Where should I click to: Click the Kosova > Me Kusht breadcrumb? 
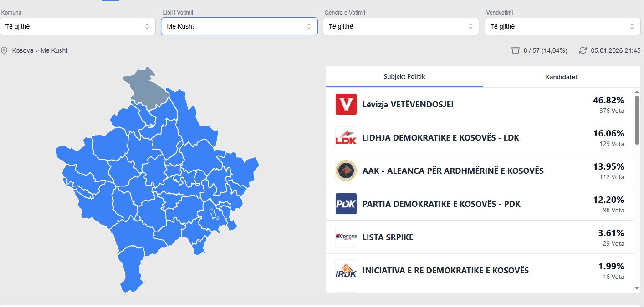pos(40,50)
